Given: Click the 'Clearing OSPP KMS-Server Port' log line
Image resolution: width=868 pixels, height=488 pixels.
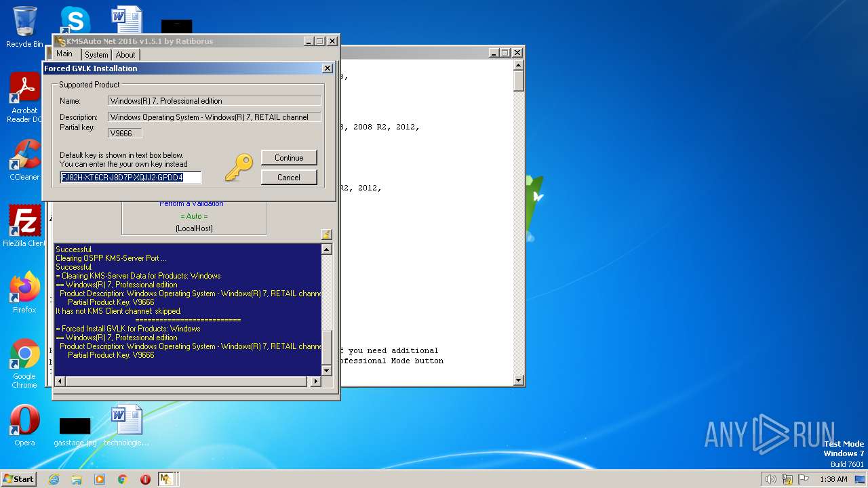Looking at the screenshot, I should [111, 258].
